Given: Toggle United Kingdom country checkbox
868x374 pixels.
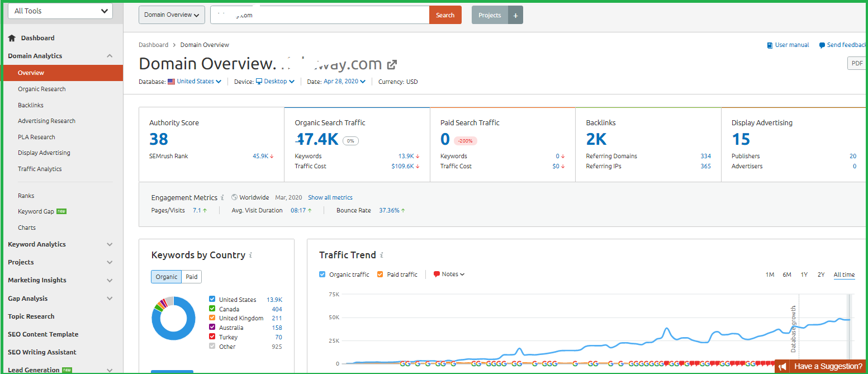Looking at the screenshot, I should pos(212,318).
